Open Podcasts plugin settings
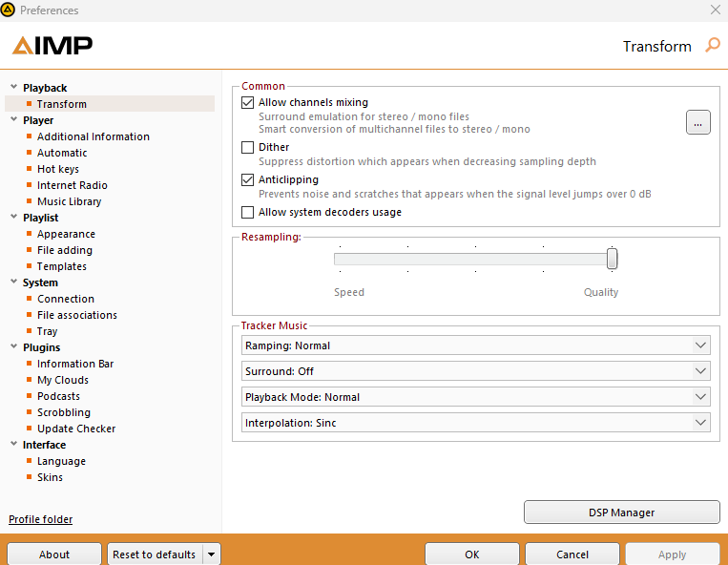728x565 pixels. [x=58, y=396]
